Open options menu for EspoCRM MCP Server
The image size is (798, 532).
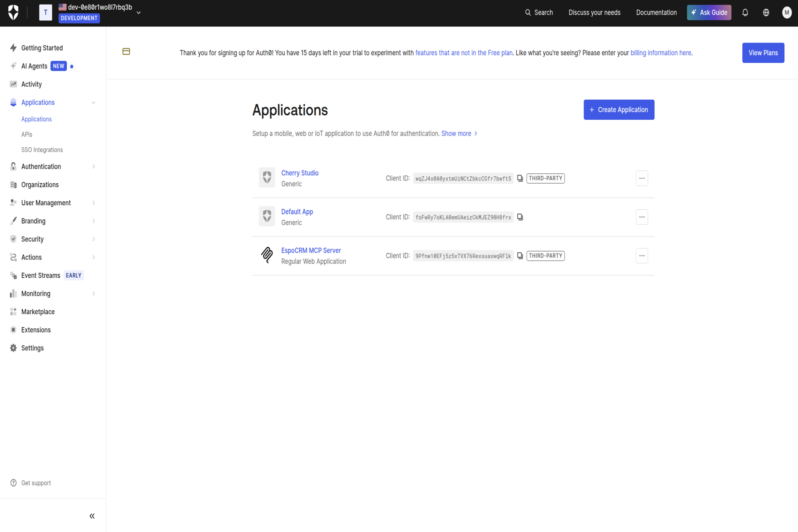point(641,256)
